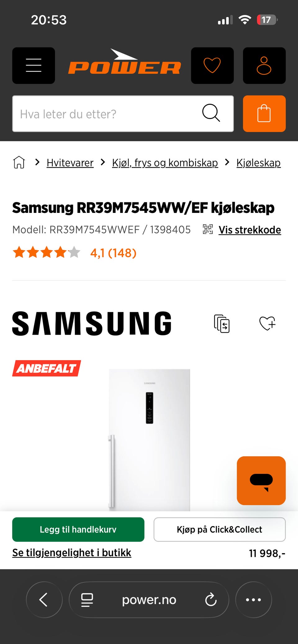Go back with browser back arrow
The width and height of the screenshot is (298, 644).
(x=44, y=599)
